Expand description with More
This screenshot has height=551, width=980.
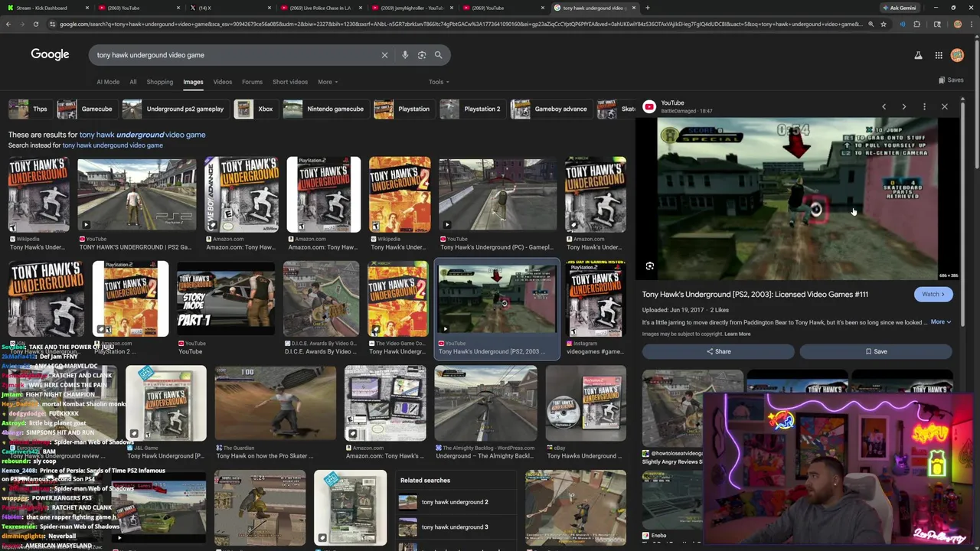pos(940,322)
